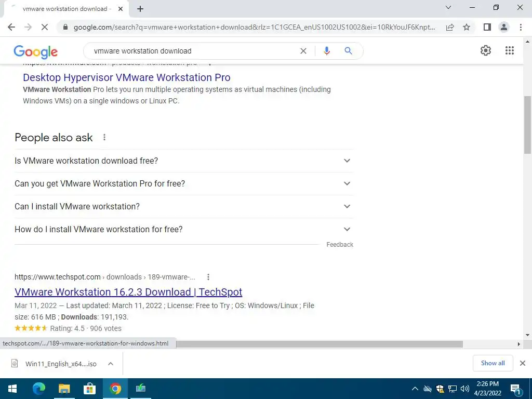Open File Explorer from the taskbar
Screen dimensions: 532x399
coord(64,389)
